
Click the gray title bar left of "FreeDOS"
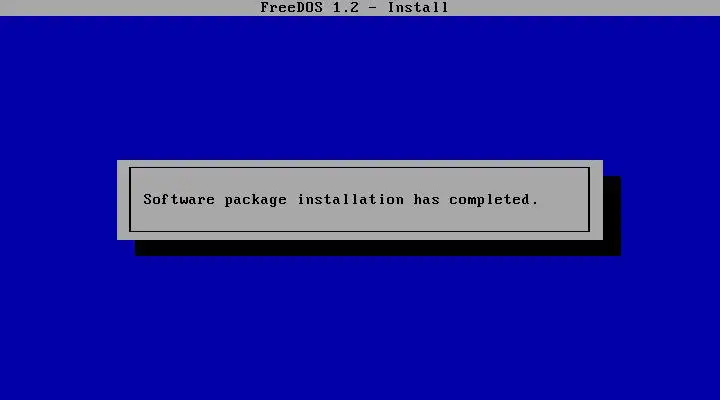(x=129, y=7)
